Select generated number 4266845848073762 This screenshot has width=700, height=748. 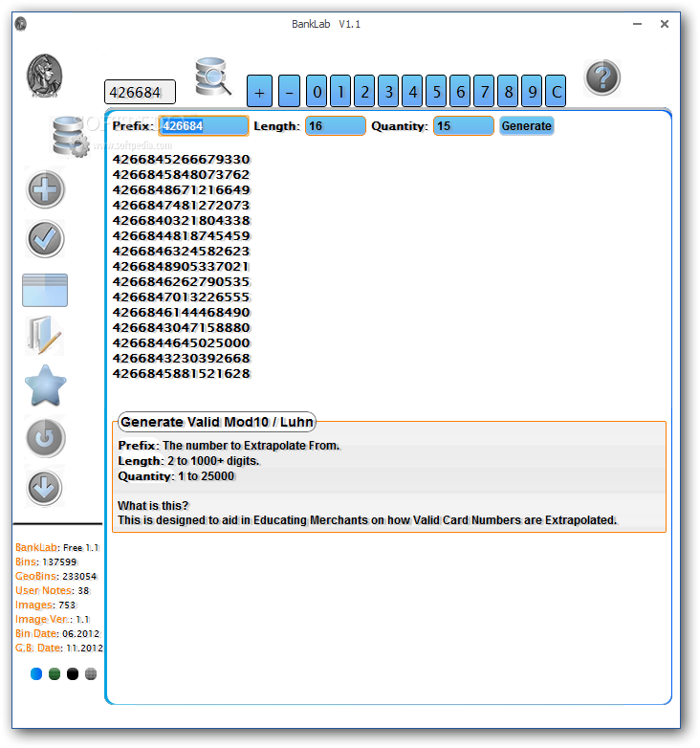181,174
